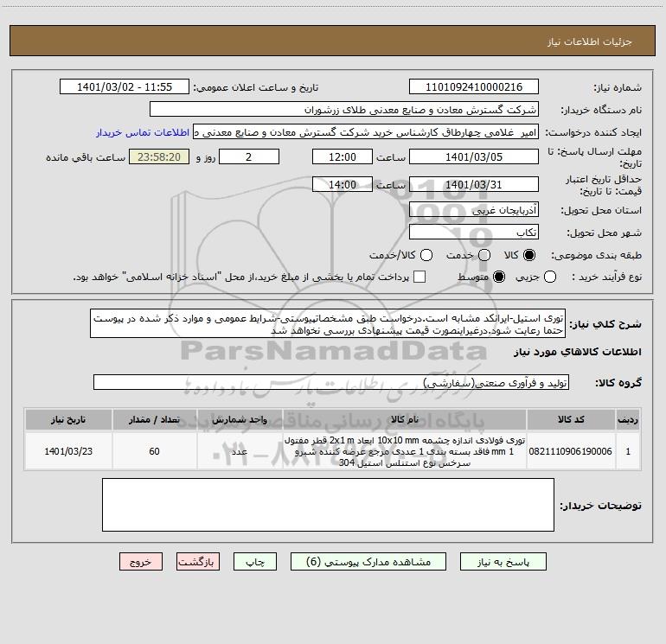Click the response deadline date 1401/03/05
The image size is (666, 644).
474,157
